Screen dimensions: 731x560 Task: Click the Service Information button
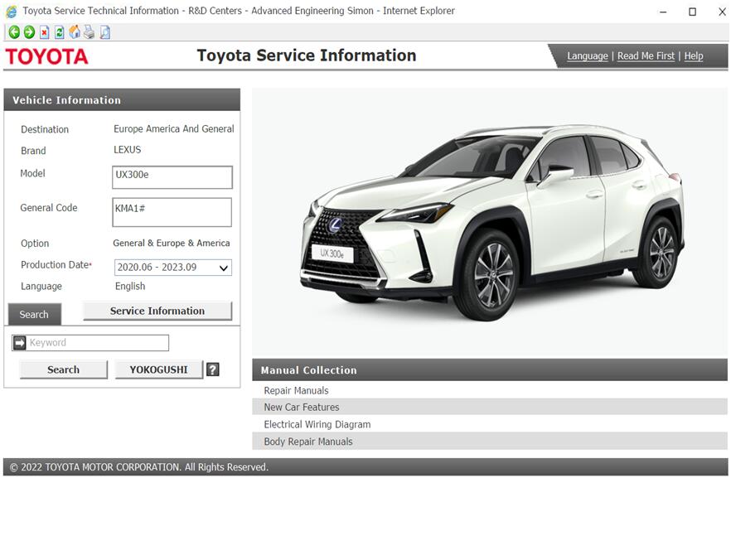tap(157, 311)
